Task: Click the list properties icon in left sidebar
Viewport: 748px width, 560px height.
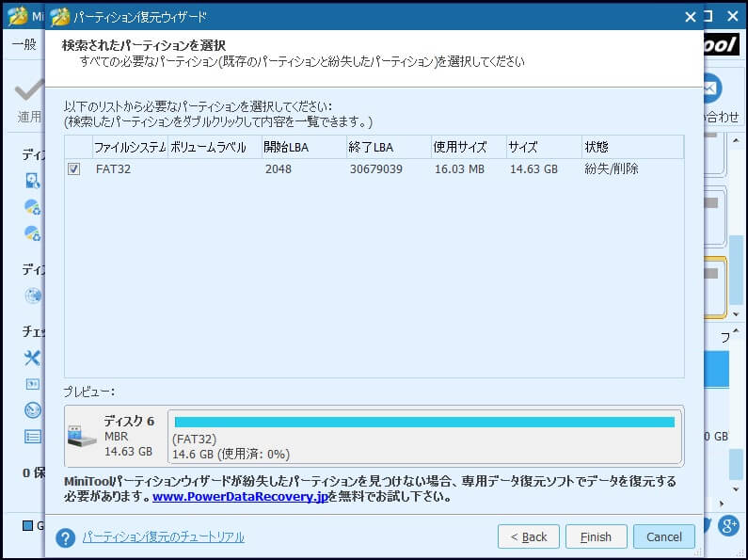Action: (x=33, y=436)
